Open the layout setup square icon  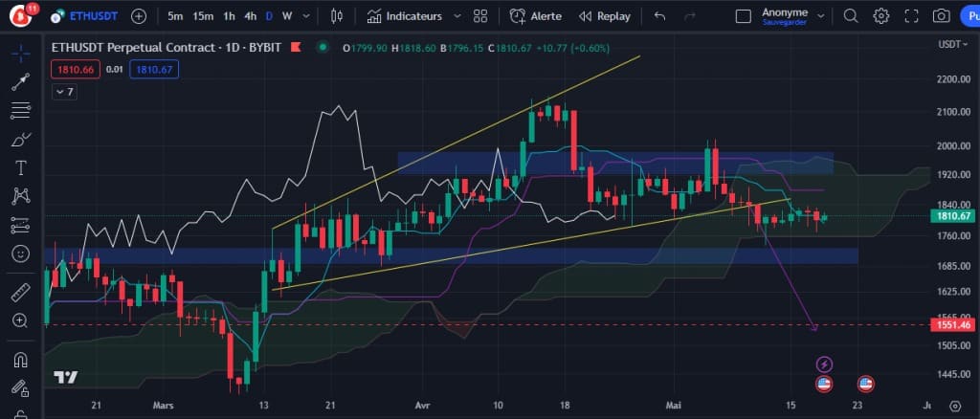click(x=743, y=16)
